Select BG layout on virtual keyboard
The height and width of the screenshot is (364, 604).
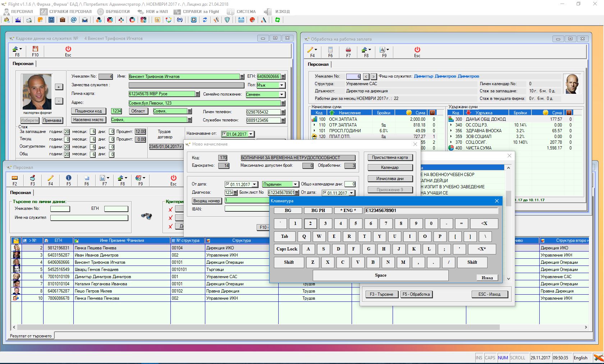pyautogui.click(x=288, y=210)
